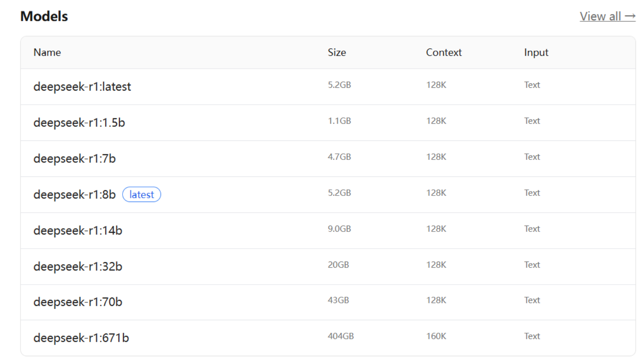The image size is (644, 357).
Task: Click the 160K context value
Action: [x=436, y=336]
